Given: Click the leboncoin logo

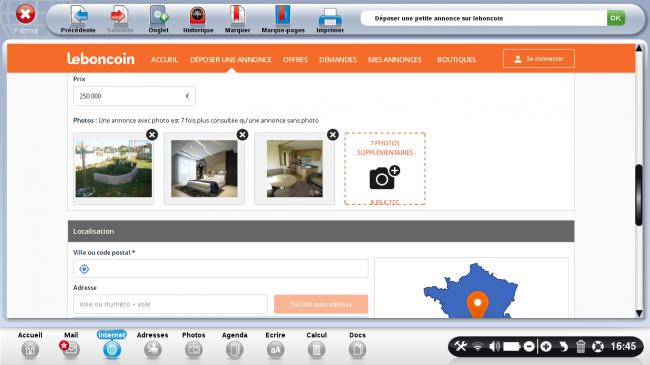Looking at the screenshot, I should pyautogui.click(x=101, y=59).
